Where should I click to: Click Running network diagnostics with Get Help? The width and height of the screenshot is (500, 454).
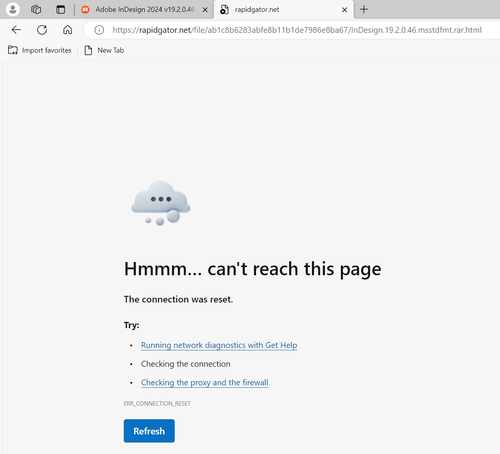coord(219,345)
